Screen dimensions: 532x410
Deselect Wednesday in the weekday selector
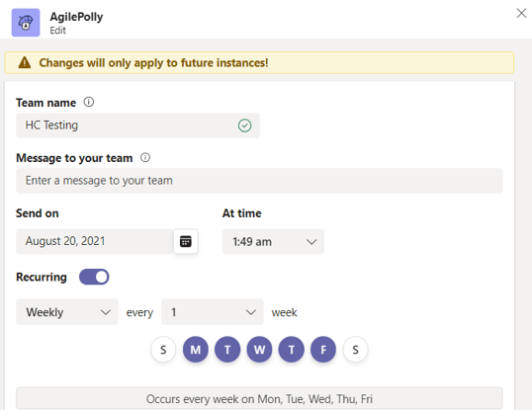tap(259, 350)
